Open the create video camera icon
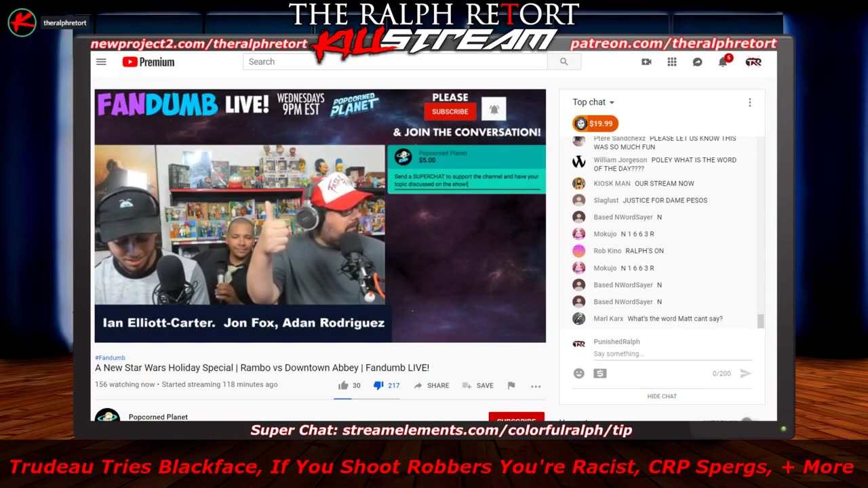868x488 pixels. tap(646, 62)
